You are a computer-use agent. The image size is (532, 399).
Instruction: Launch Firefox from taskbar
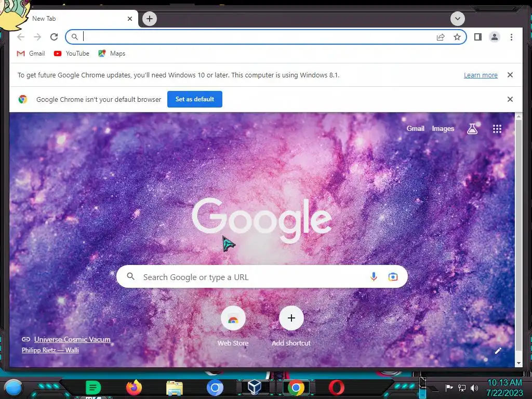coord(134,388)
